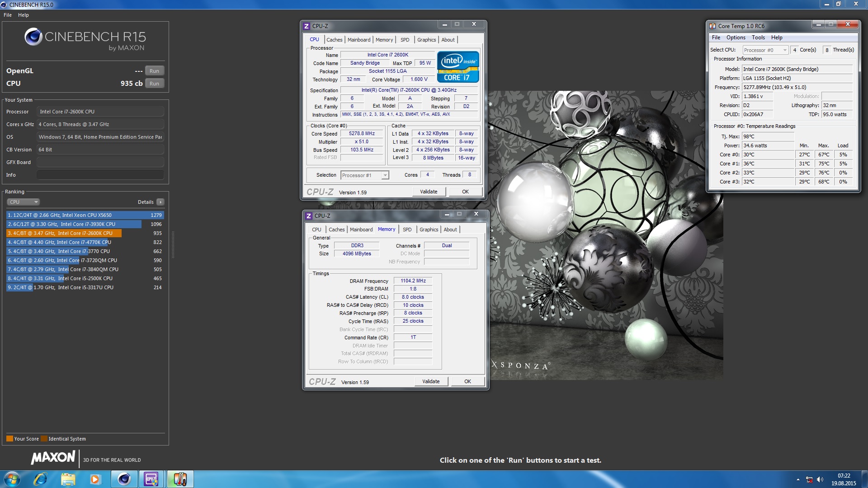Click the Info field in Cinebench

click(100, 175)
